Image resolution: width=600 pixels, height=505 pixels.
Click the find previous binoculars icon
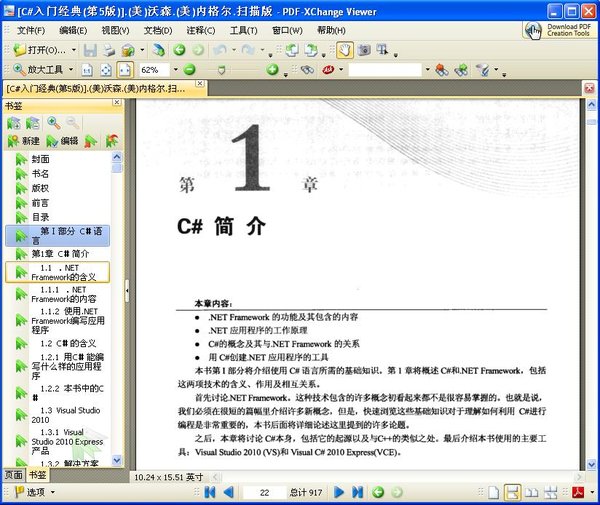click(442, 70)
